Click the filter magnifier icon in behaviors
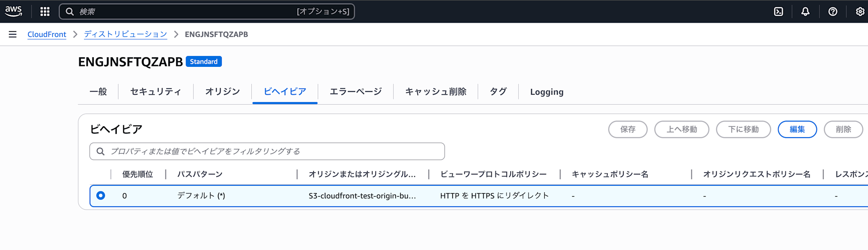Screen dimensions: 868x250 pos(100,151)
